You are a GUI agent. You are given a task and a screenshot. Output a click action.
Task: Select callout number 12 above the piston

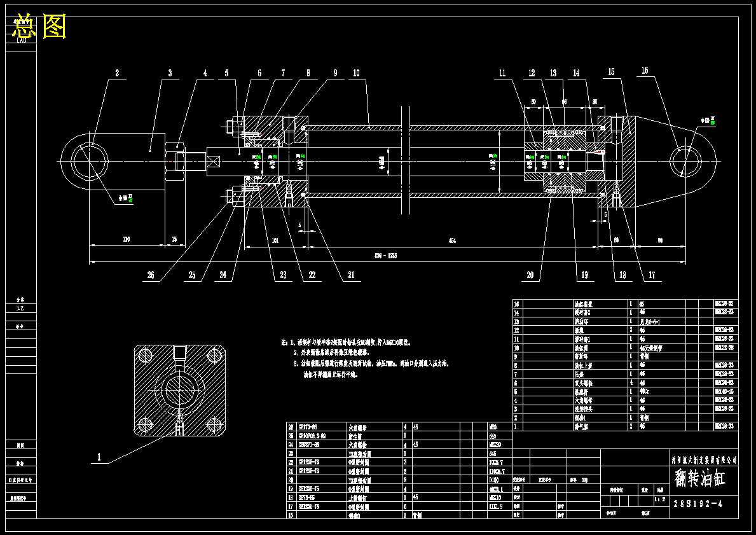[532, 73]
